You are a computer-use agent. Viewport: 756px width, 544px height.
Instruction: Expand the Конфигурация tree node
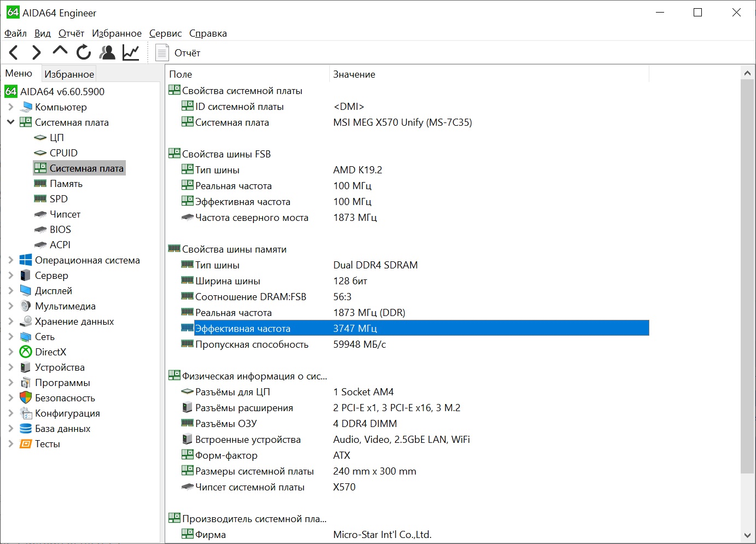[10, 413]
